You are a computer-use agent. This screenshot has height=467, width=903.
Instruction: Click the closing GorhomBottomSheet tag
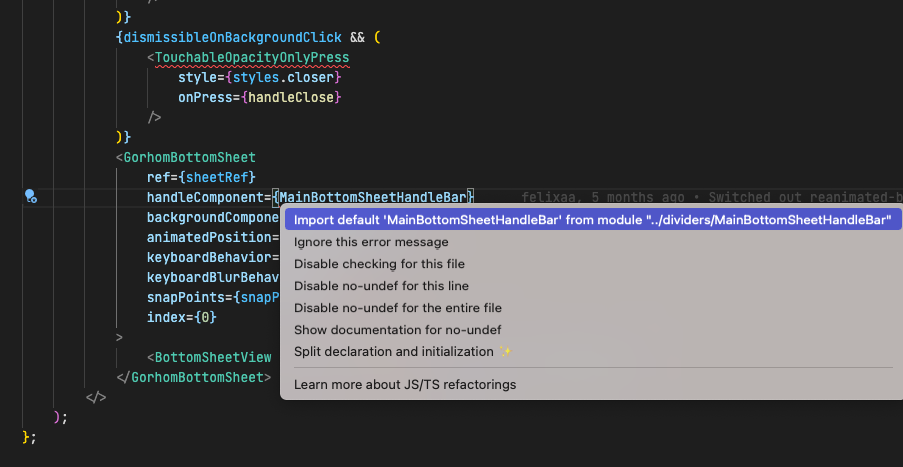[198, 377]
